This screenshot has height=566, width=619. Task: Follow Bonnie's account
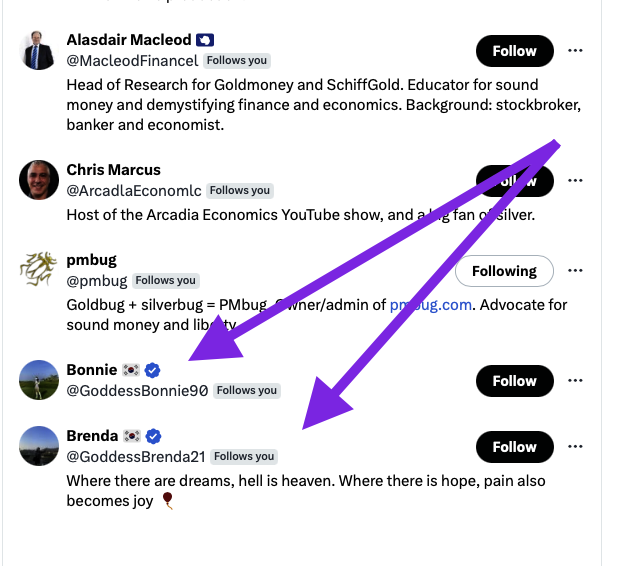point(514,381)
